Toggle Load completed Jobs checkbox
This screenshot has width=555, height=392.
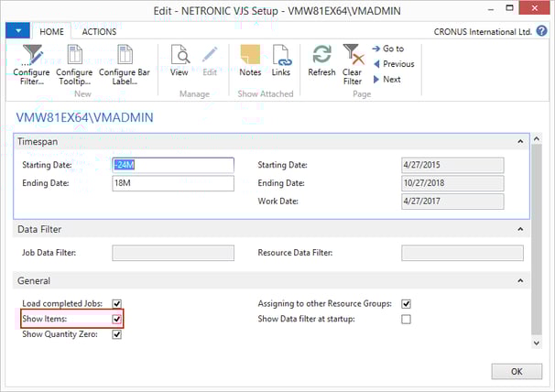click(117, 303)
